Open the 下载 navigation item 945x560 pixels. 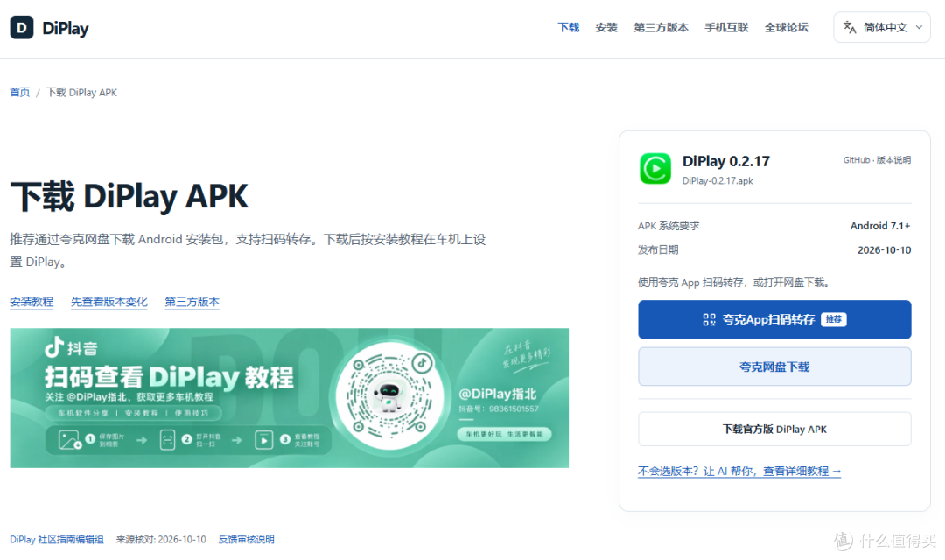(569, 28)
